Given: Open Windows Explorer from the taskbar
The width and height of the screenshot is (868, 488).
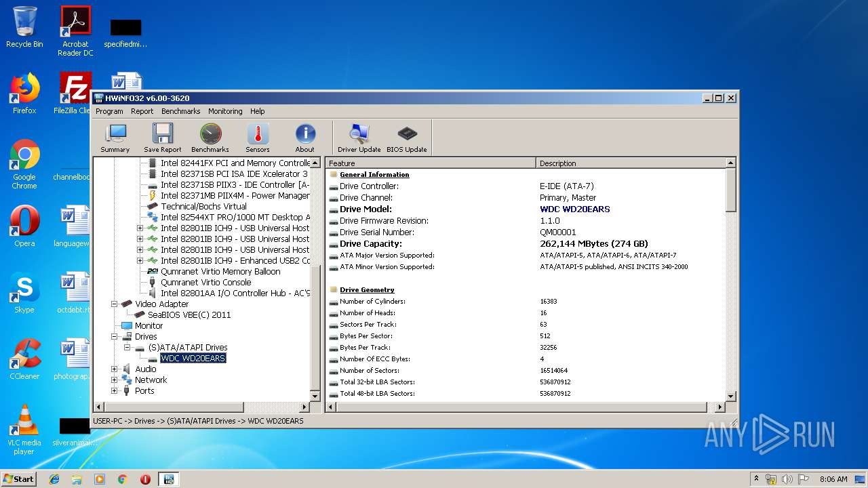Looking at the screenshot, I should 77,479.
